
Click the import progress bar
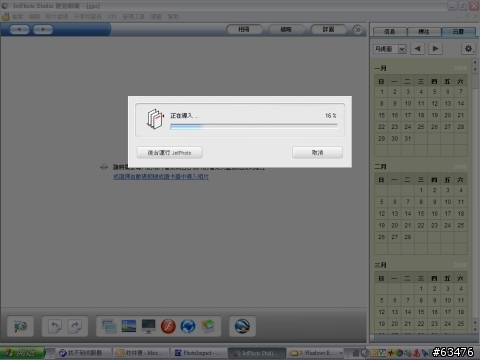coord(254,126)
